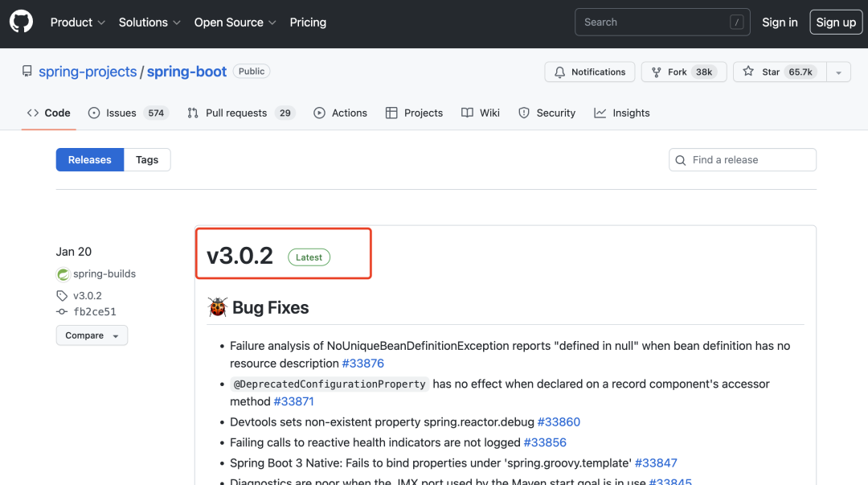This screenshot has width=868, height=485.
Task: Click the spring-builds avatar
Action: (x=63, y=274)
